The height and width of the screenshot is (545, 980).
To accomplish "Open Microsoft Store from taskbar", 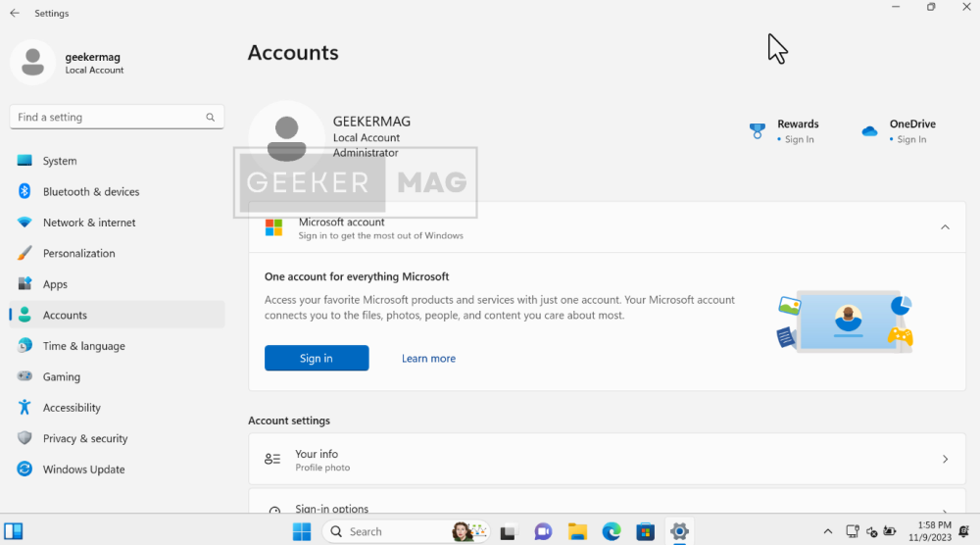I will pyautogui.click(x=645, y=532).
